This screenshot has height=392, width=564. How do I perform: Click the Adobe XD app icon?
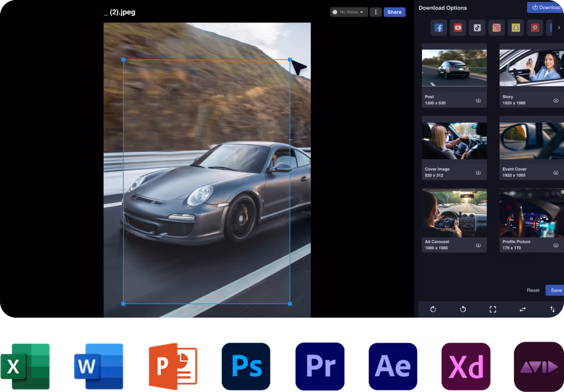click(x=466, y=367)
